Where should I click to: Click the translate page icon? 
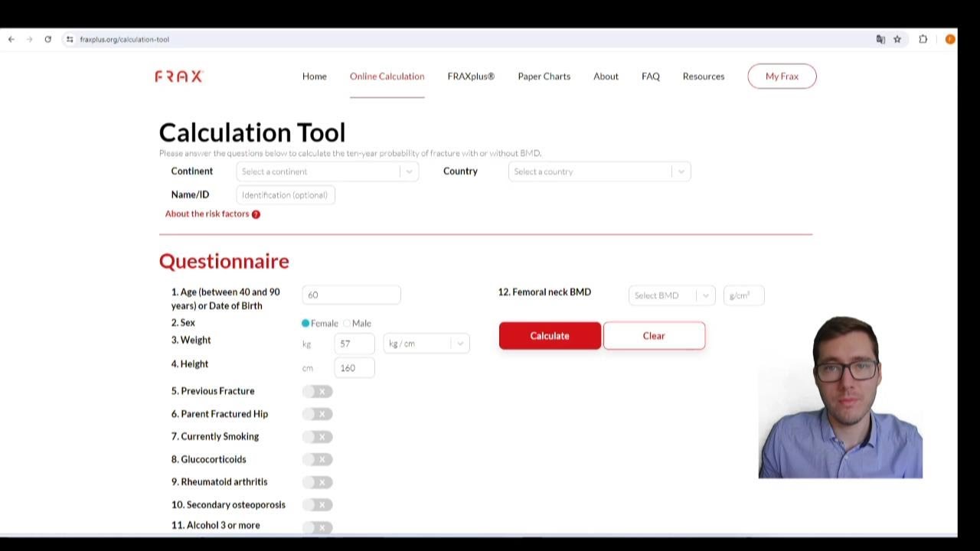coord(880,39)
